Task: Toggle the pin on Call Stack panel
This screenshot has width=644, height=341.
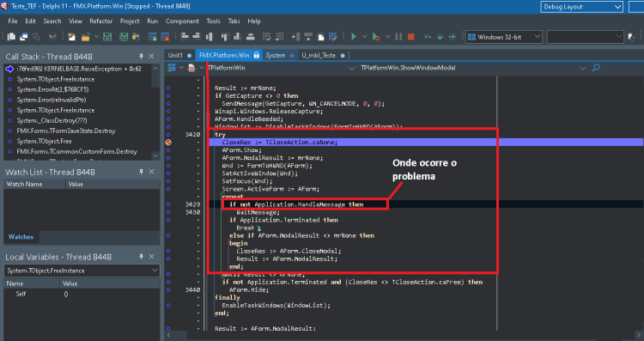Action: [x=141, y=57]
